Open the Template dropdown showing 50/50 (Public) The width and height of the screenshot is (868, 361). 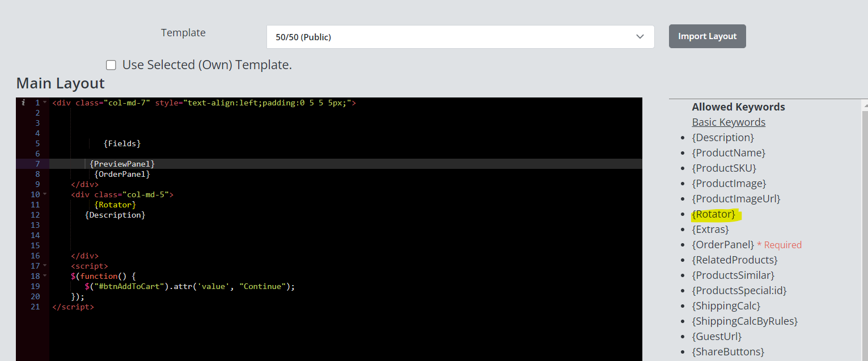(460, 37)
